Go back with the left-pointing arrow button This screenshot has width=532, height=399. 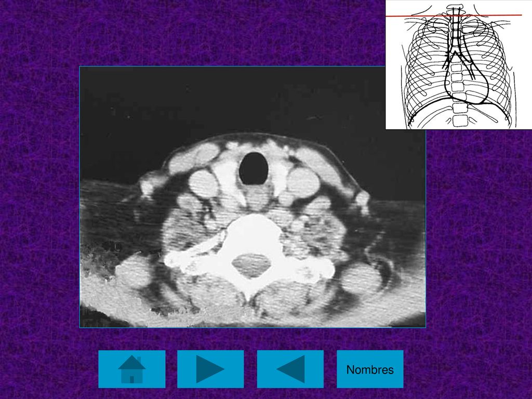click(290, 369)
